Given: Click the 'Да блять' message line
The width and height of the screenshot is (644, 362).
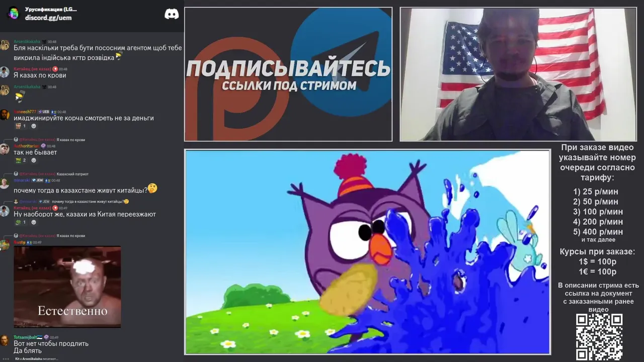Looking at the screenshot, I should click(28, 351).
